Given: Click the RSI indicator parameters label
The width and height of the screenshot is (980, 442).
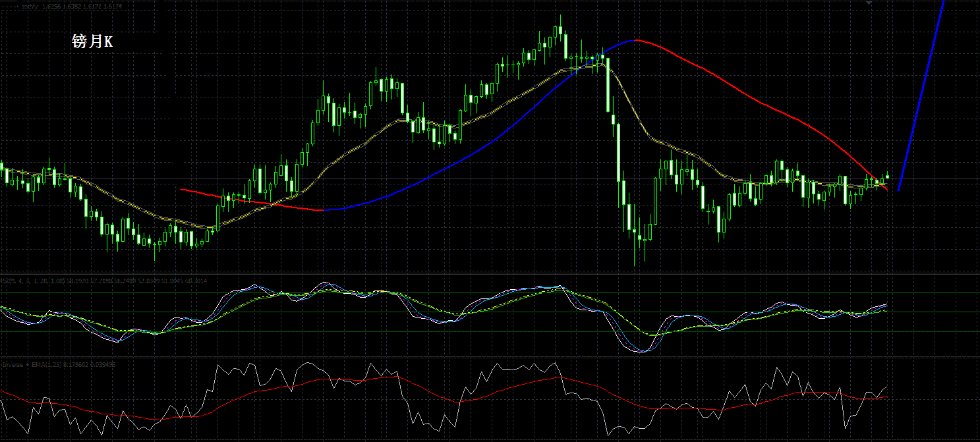Looking at the screenshot, I should click(103, 281).
